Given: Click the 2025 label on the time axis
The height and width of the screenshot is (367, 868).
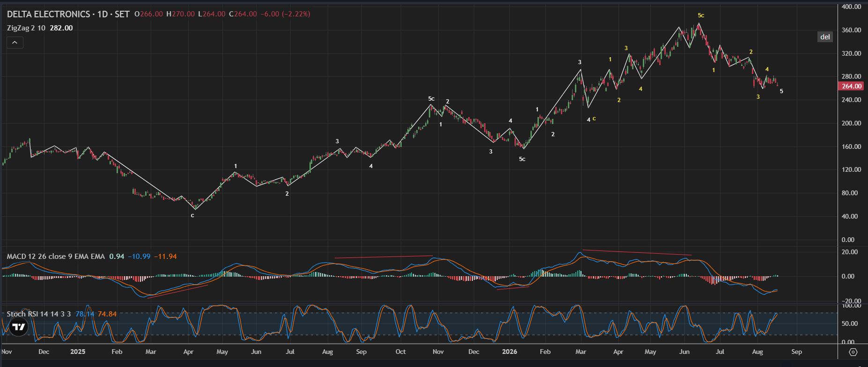Looking at the screenshot, I should click(x=78, y=352).
